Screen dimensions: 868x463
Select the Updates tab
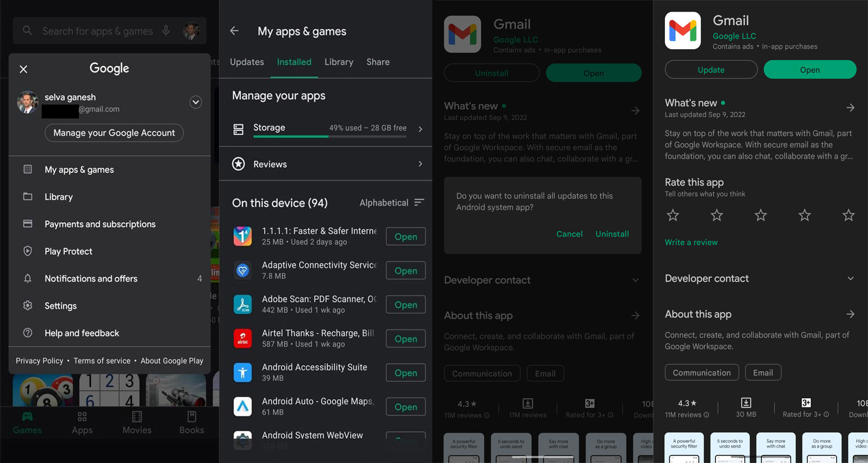[247, 62]
